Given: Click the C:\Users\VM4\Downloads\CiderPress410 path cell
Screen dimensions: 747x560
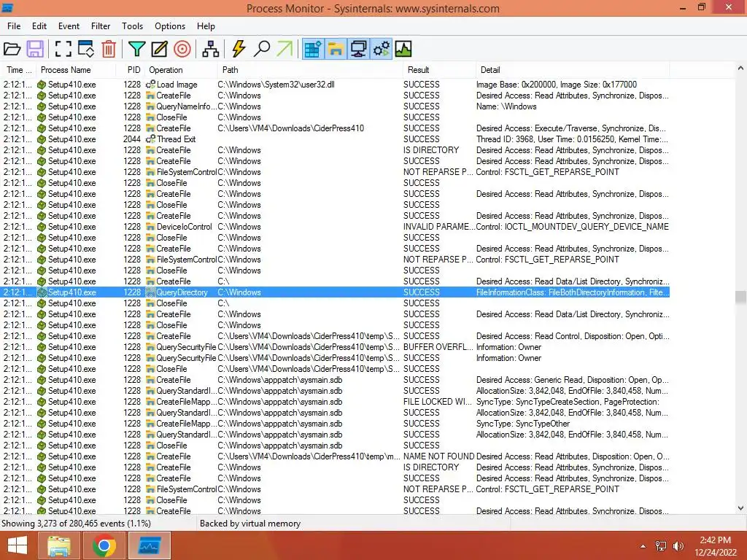Looking at the screenshot, I should [x=290, y=128].
